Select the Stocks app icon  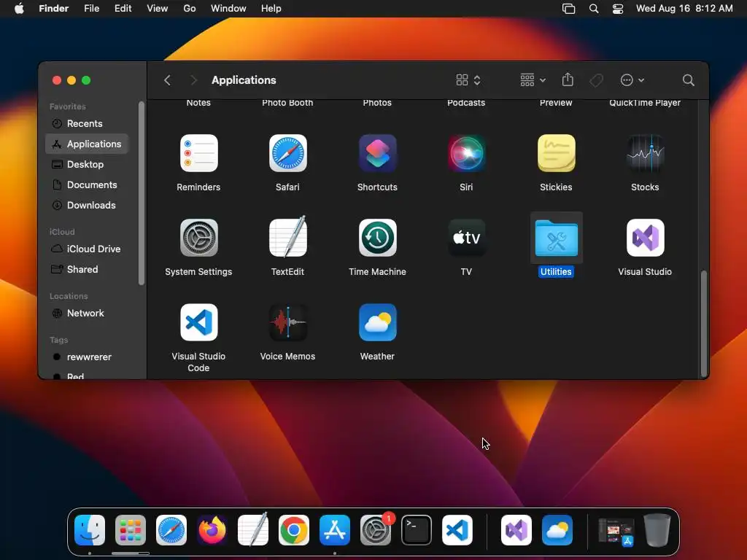tap(645, 153)
